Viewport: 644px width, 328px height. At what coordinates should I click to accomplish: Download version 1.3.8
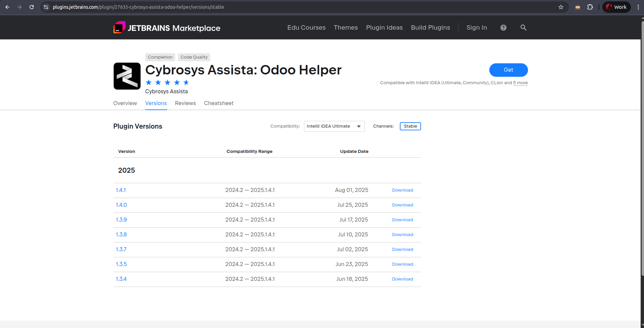point(403,235)
